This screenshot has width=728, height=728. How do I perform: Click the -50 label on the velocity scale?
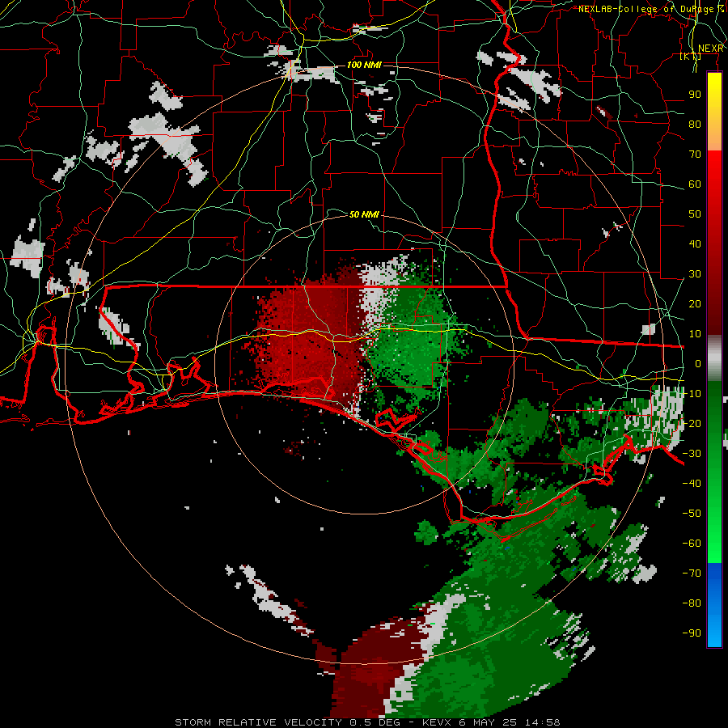pyautogui.click(x=692, y=514)
